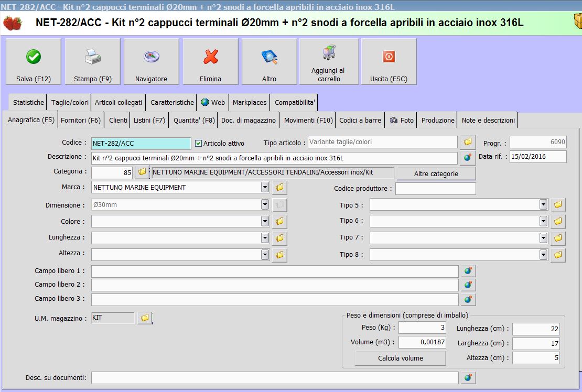Expand the Tipo 8 dropdown arrow
Viewport: 582px width, 392px height.
coord(543,255)
